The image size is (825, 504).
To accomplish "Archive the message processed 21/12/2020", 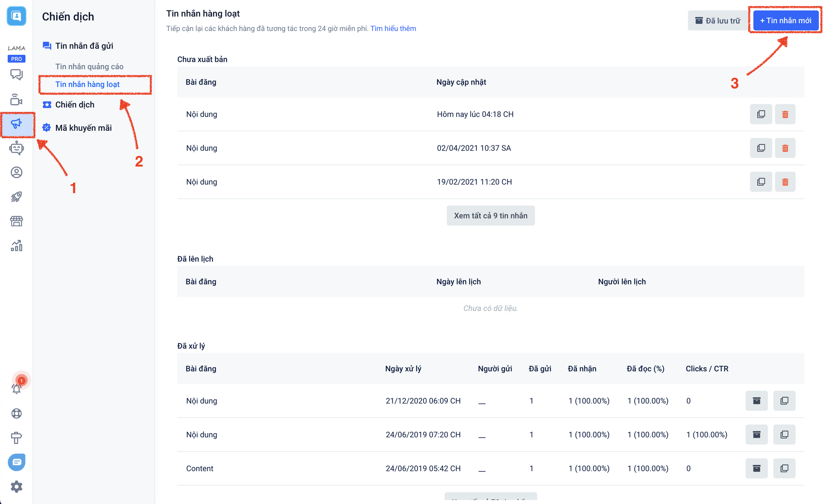I will (x=757, y=401).
